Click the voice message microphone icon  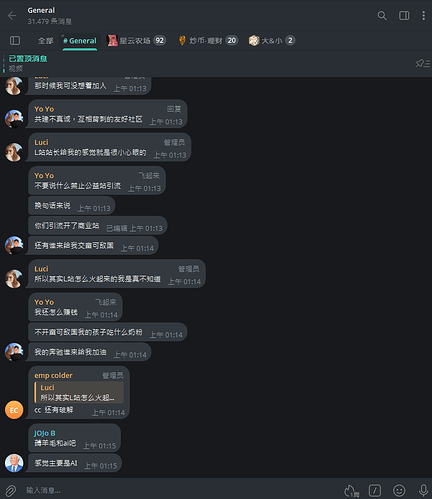point(423,490)
